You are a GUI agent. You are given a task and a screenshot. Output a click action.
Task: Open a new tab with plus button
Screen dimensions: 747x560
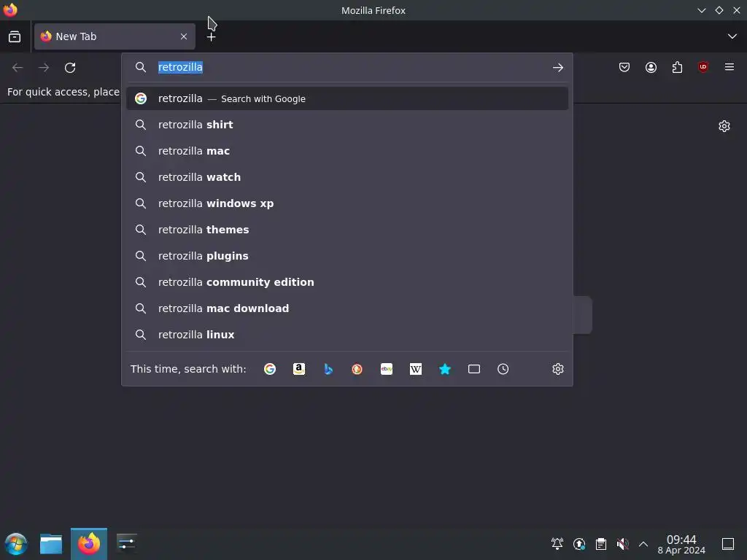click(211, 36)
